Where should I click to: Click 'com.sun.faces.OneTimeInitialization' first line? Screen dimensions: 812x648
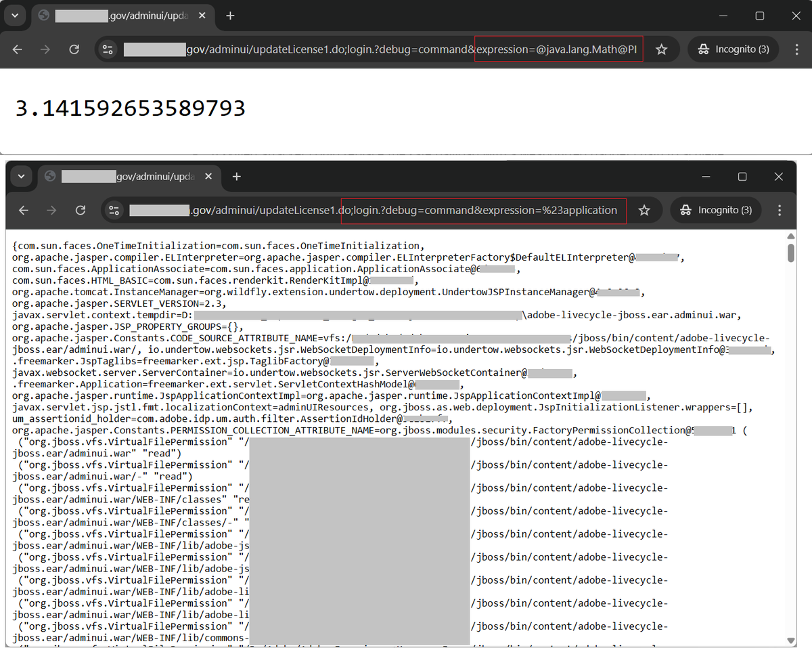tap(218, 246)
